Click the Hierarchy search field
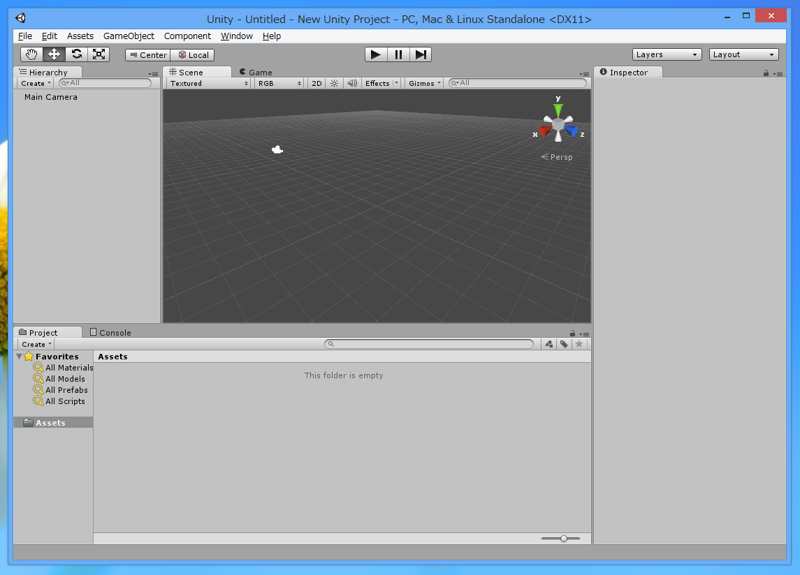Image resolution: width=800 pixels, height=575 pixels. (x=105, y=83)
